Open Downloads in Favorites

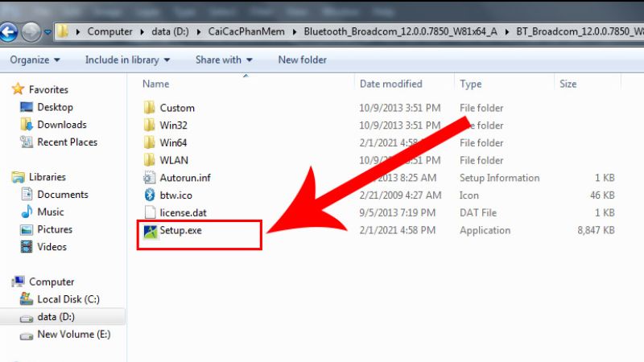pos(62,125)
